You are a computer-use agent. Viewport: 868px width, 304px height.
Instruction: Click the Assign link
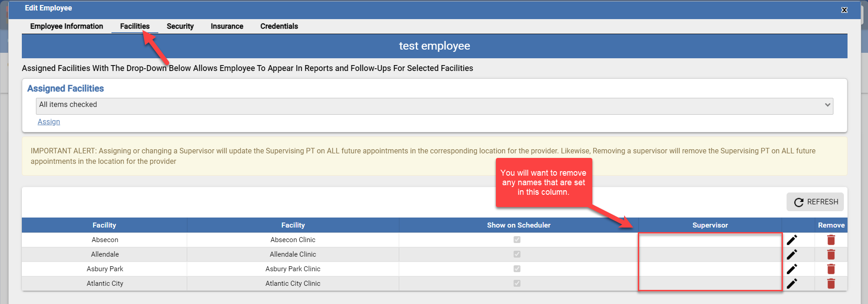[49, 122]
